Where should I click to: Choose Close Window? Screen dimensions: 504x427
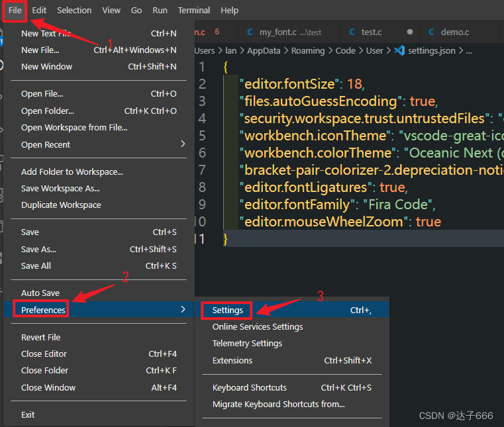99,387
